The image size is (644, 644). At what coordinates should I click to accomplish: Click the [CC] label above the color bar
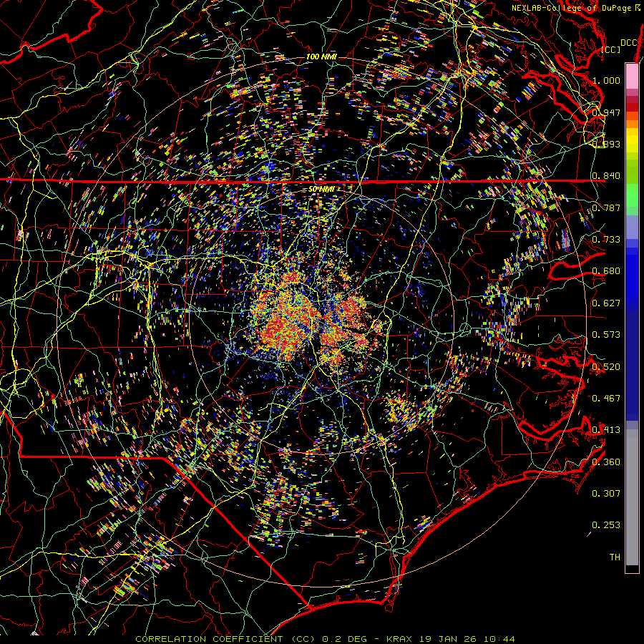coord(610,49)
